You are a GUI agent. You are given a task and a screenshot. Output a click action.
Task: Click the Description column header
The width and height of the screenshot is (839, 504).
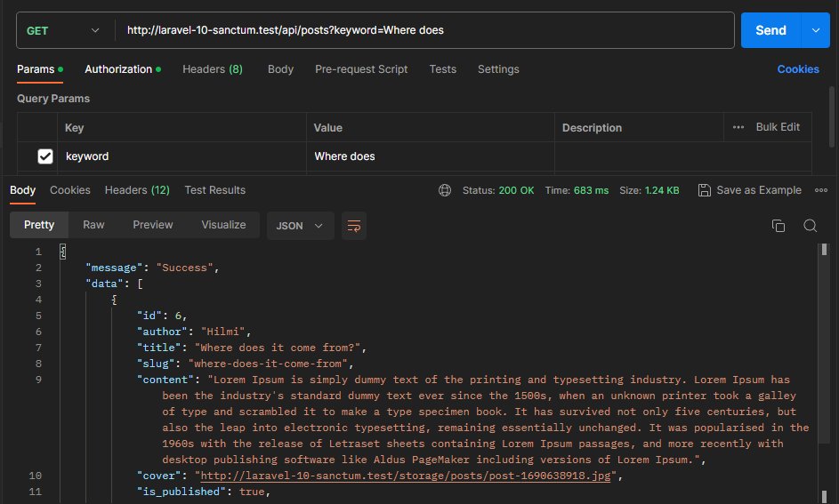point(639,128)
